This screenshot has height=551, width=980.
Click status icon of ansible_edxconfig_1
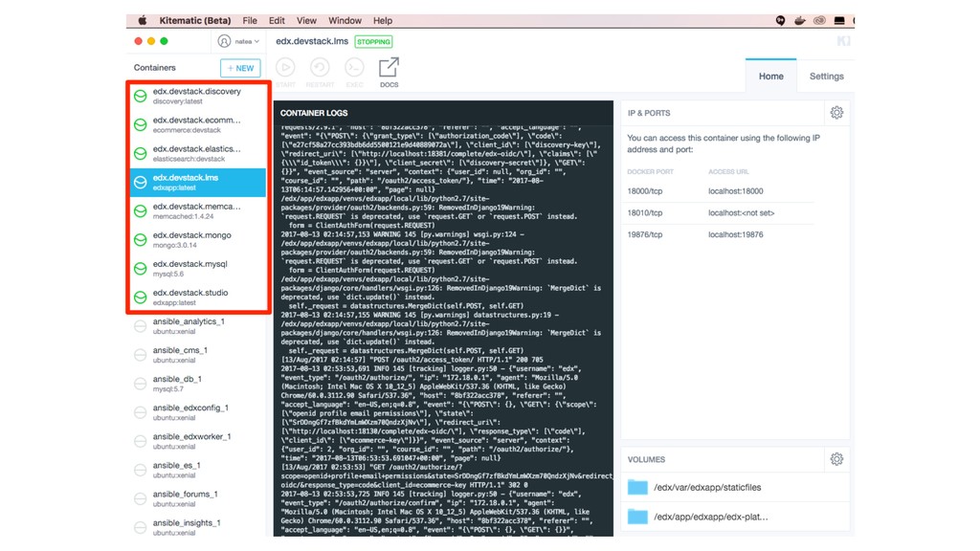coord(141,412)
